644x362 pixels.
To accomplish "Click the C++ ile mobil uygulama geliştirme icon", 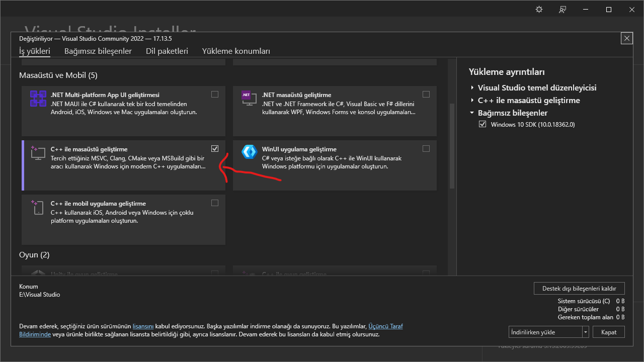I will click(x=38, y=207).
